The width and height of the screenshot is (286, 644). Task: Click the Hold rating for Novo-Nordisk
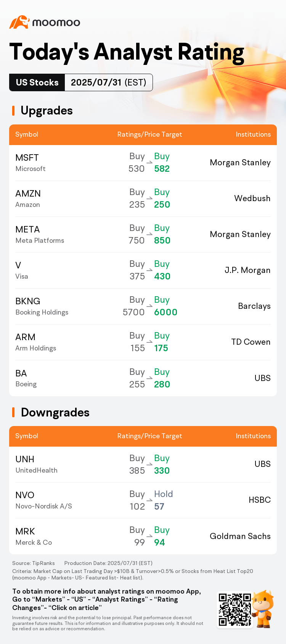[163, 494]
